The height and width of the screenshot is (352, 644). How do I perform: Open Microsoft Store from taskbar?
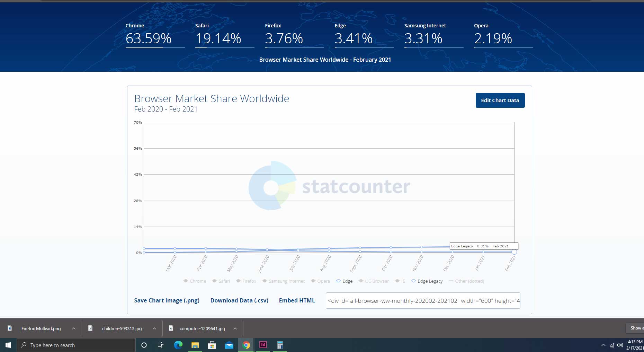coord(212,345)
